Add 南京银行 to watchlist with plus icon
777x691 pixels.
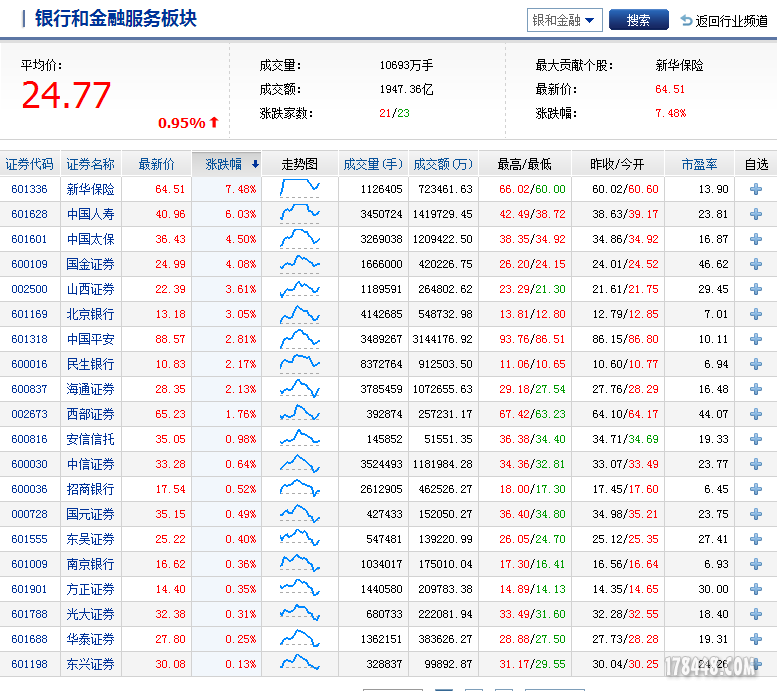pyautogui.click(x=756, y=564)
